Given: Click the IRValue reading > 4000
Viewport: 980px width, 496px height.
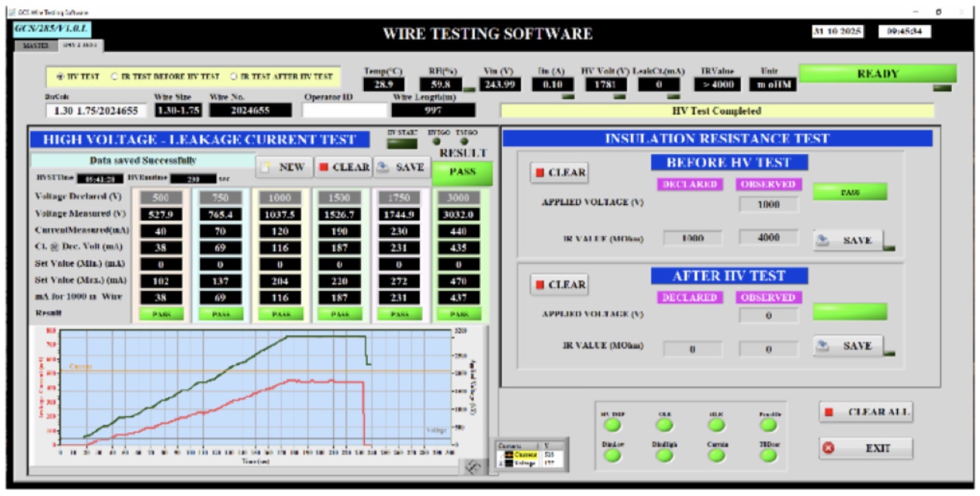Looking at the screenshot, I should pyautogui.click(x=715, y=84).
